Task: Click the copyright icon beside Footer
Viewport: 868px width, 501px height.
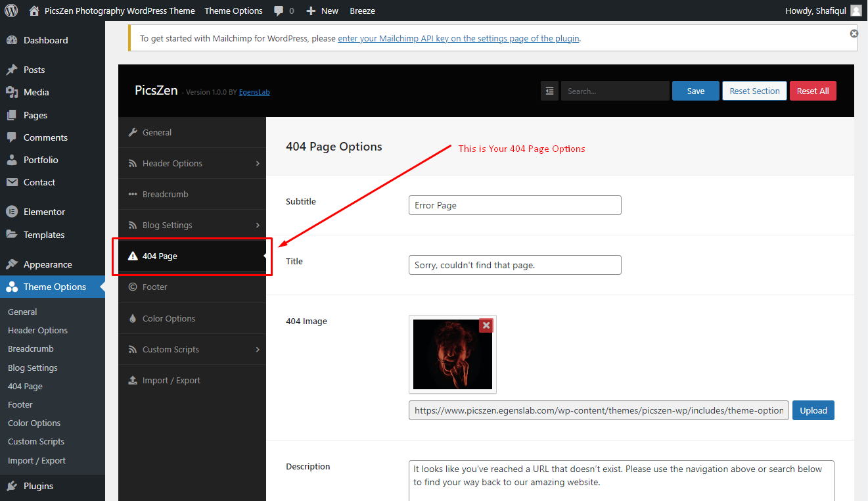Action: 133,287
